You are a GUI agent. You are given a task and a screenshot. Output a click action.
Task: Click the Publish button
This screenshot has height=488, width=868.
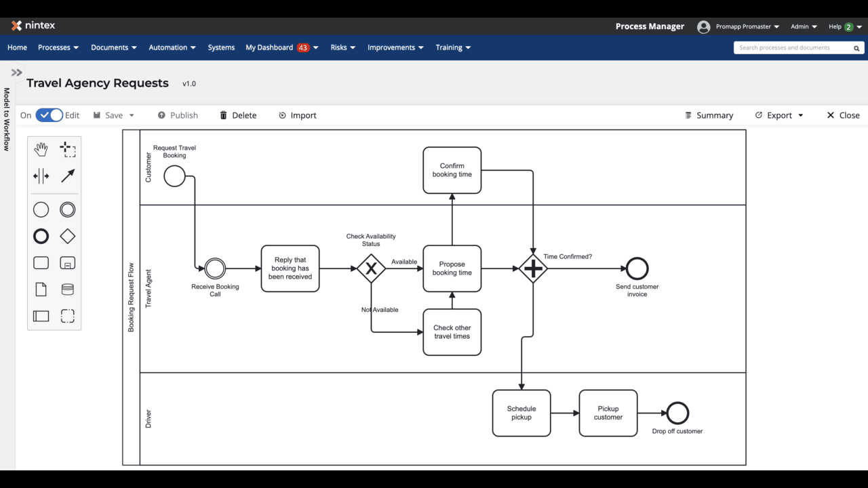click(x=178, y=115)
